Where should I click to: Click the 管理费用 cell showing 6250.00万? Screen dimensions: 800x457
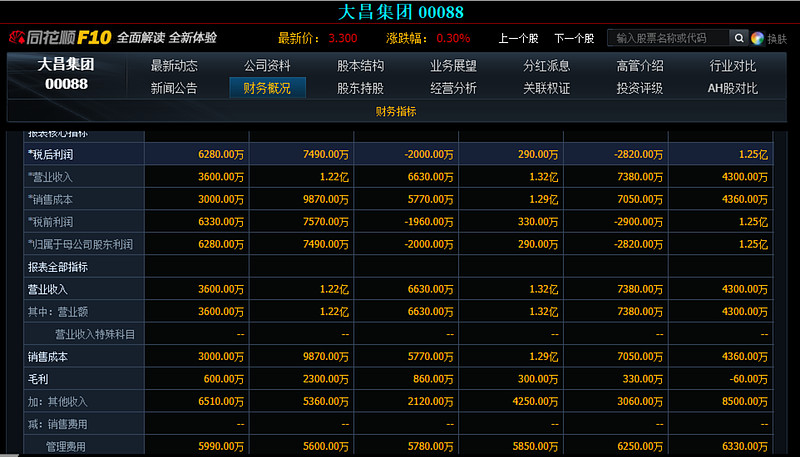click(616, 446)
